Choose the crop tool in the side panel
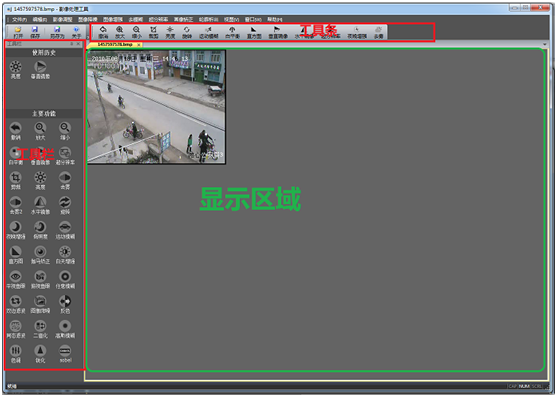 [x=16, y=180]
